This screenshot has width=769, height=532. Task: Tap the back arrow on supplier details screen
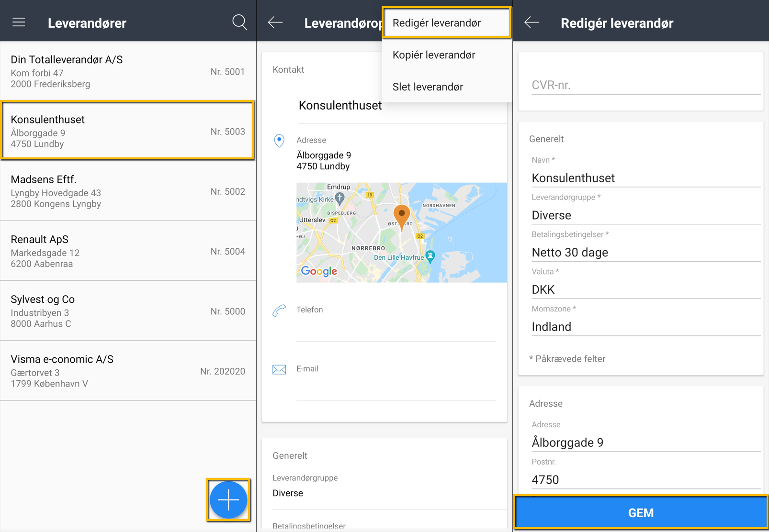[275, 22]
